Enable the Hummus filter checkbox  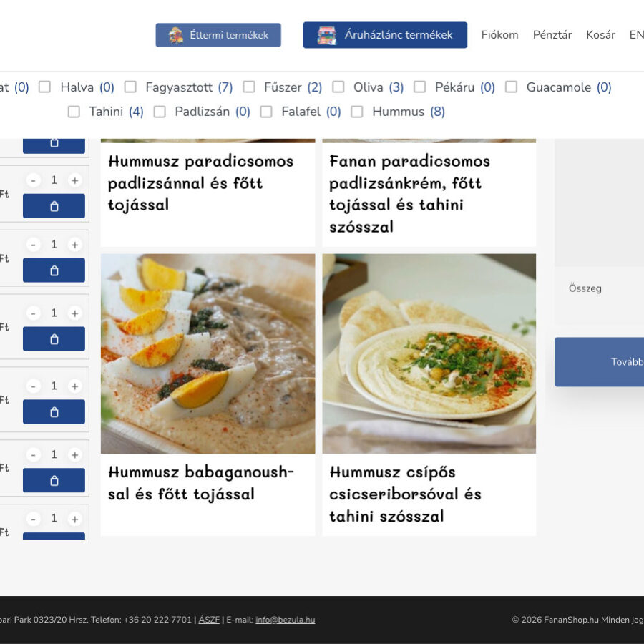point(357,112)
